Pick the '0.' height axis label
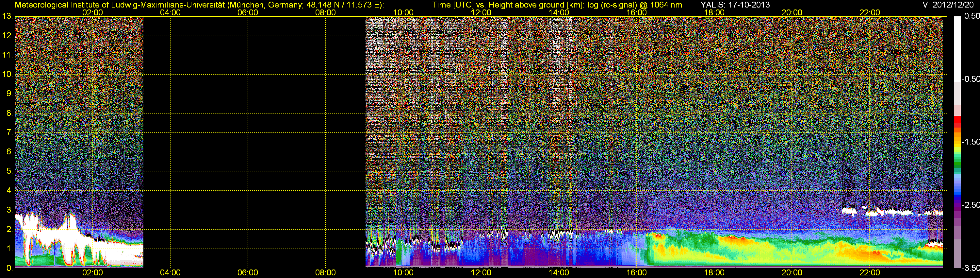The image size is (980, 278). tap(9, 268)
